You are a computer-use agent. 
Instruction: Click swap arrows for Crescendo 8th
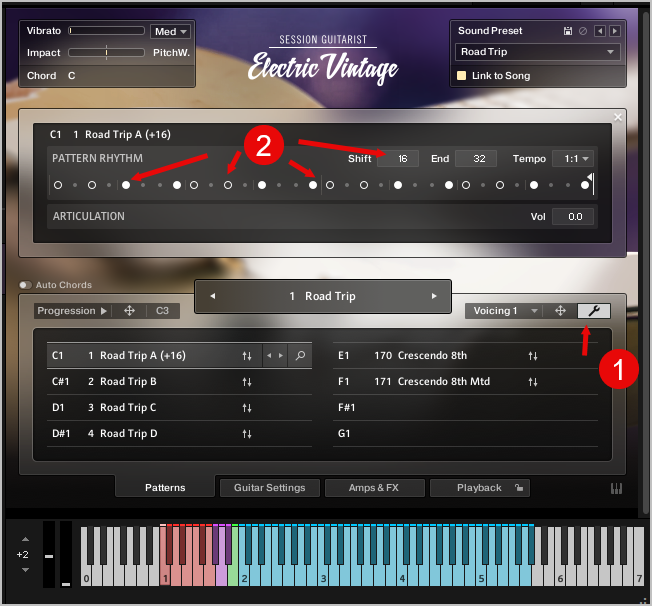(533, 356)
